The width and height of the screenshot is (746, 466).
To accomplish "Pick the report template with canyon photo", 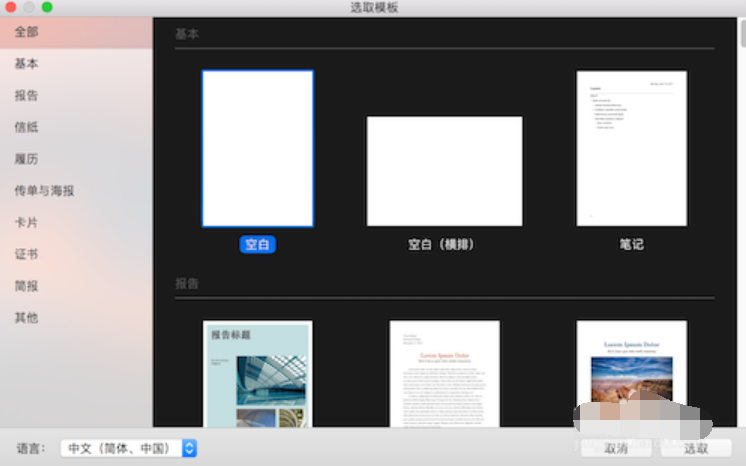I will coord(631,374).
